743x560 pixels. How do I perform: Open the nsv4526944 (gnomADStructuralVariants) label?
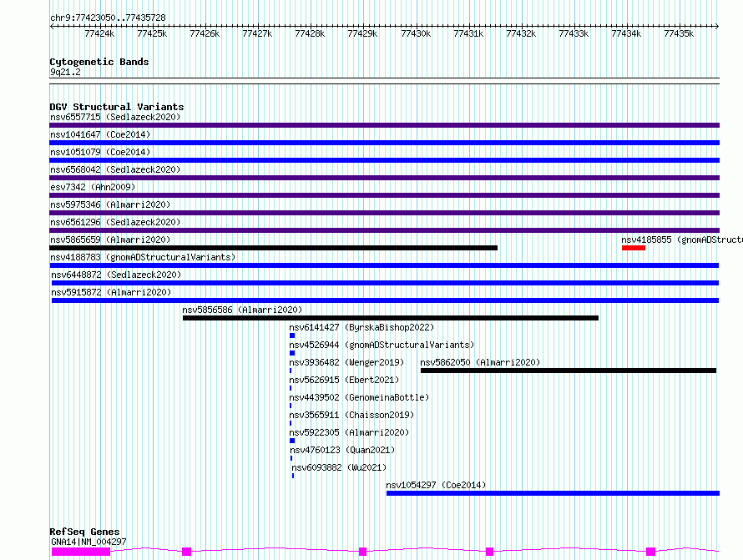tap(382, 345)
